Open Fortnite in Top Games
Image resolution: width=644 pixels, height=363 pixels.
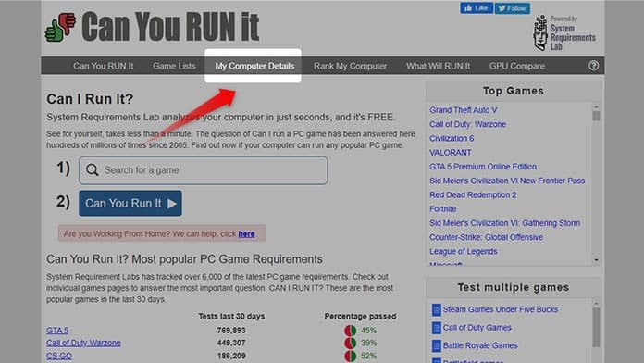pos(443,209)
